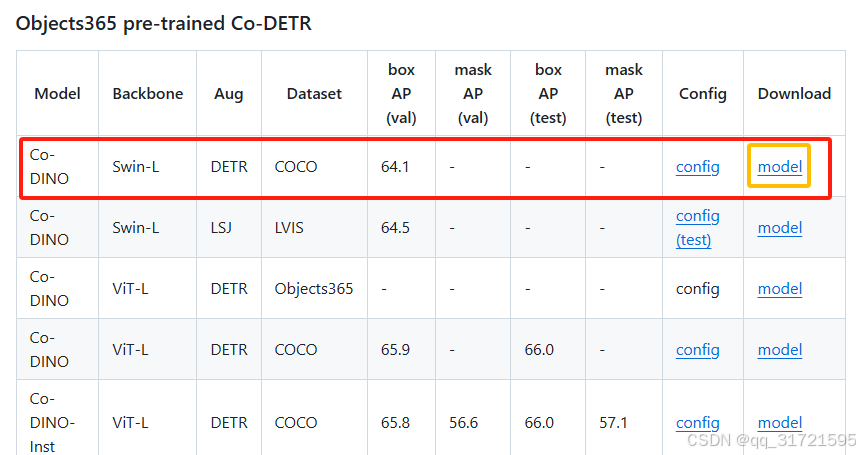Image resolution: width=860 pixels, height=455 pixels.
Task: Download model for Swin-L DETR COCO row
Action: coord(779,167)
